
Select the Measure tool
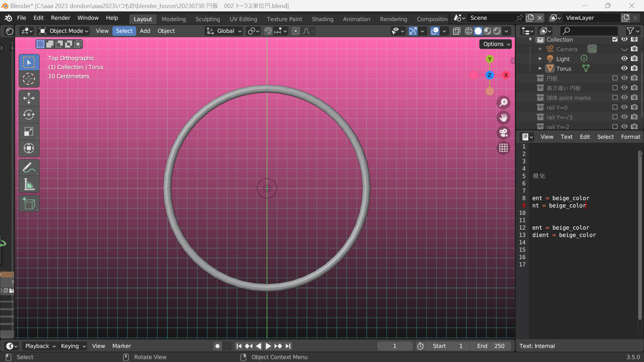(x=29, y=184)
